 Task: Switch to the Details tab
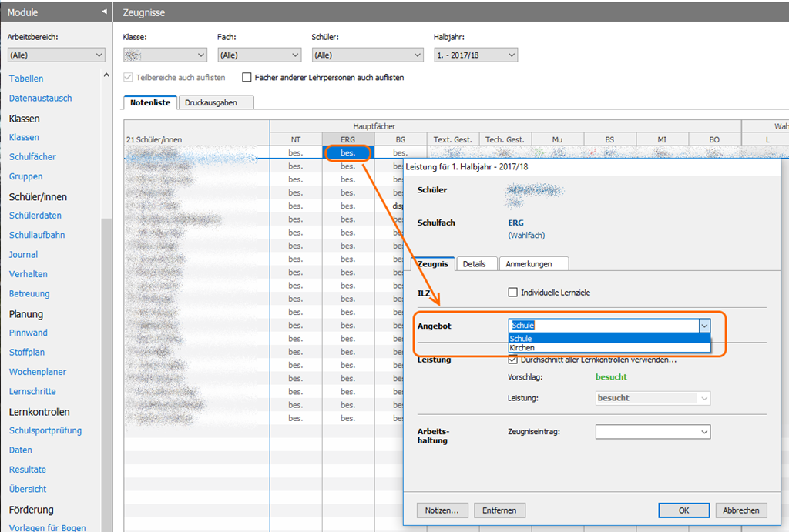[x=474, y=263]
